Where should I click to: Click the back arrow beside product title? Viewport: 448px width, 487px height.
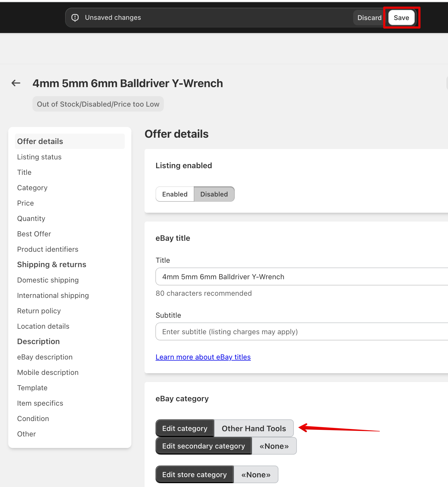tap(16, 83)
